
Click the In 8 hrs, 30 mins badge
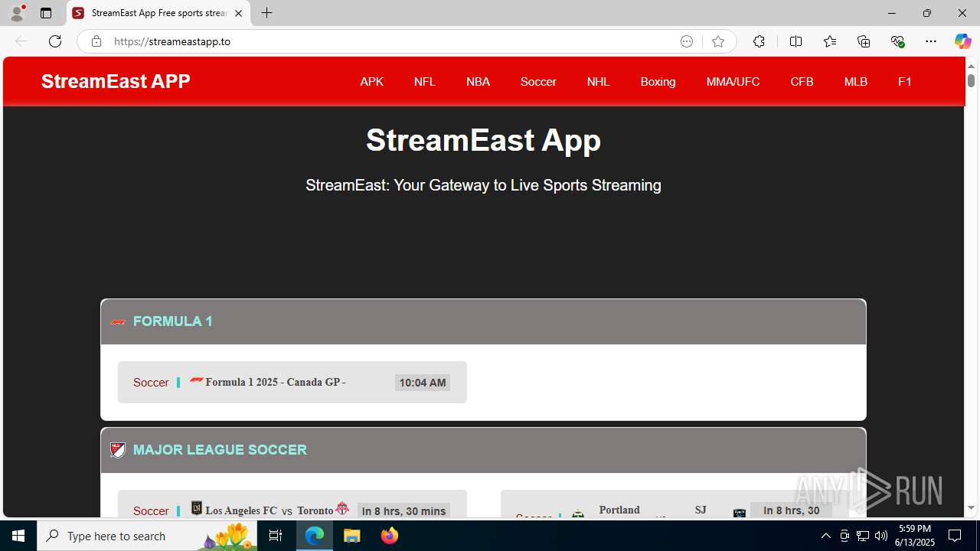[x=403, y=510]
